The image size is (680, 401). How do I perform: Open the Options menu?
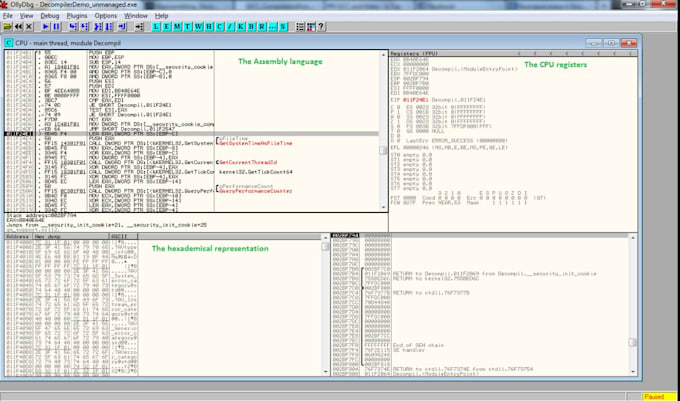[106, 16]
